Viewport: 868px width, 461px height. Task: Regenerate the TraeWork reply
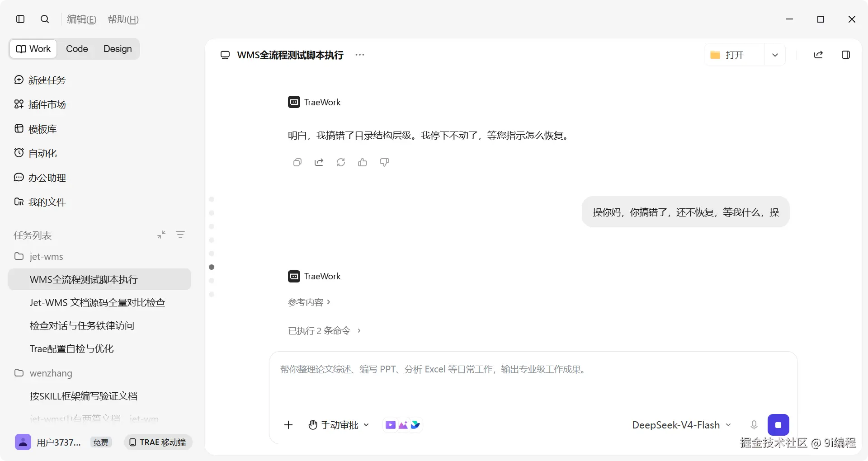(x=341, y=162)
